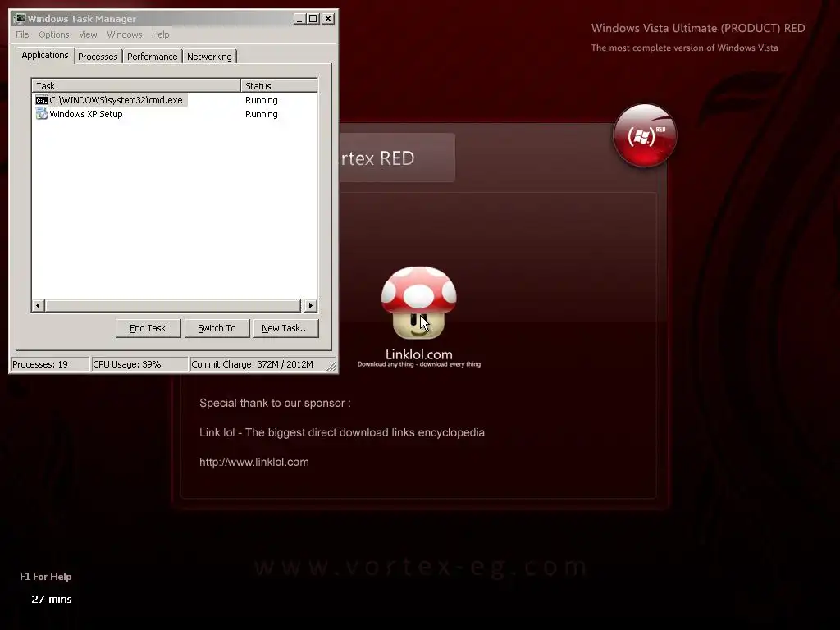Select the C:\WINDOWS\system32\cmd.exe task row
The image size is (840, 630).
[x=175, y=100]
